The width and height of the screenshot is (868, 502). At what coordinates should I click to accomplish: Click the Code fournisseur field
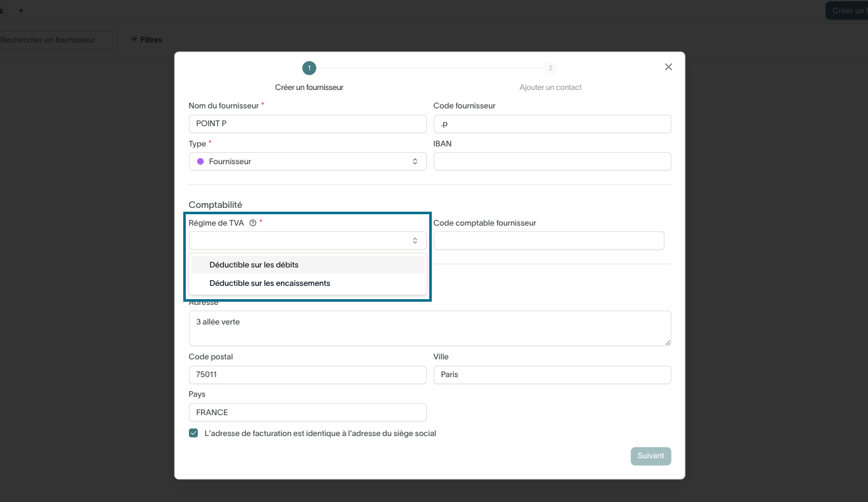click(552, 124)
